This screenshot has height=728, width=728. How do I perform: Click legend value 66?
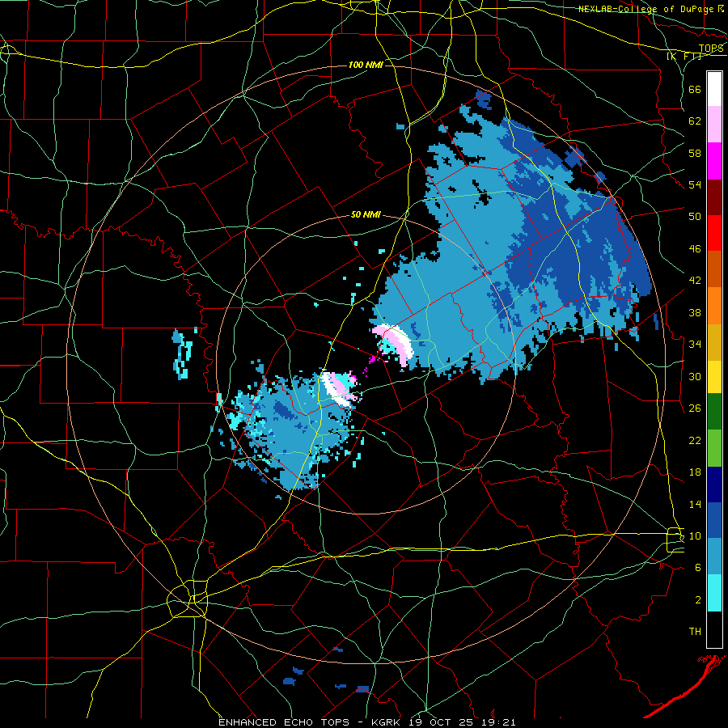(695, 90)
